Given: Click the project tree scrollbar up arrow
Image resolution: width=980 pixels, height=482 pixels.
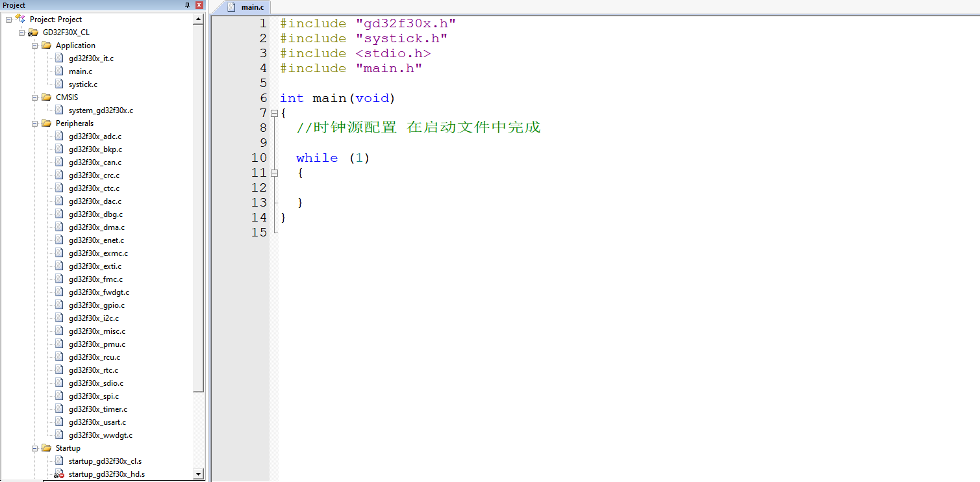Looking at the screenshot, I should [x=199, y=19].
